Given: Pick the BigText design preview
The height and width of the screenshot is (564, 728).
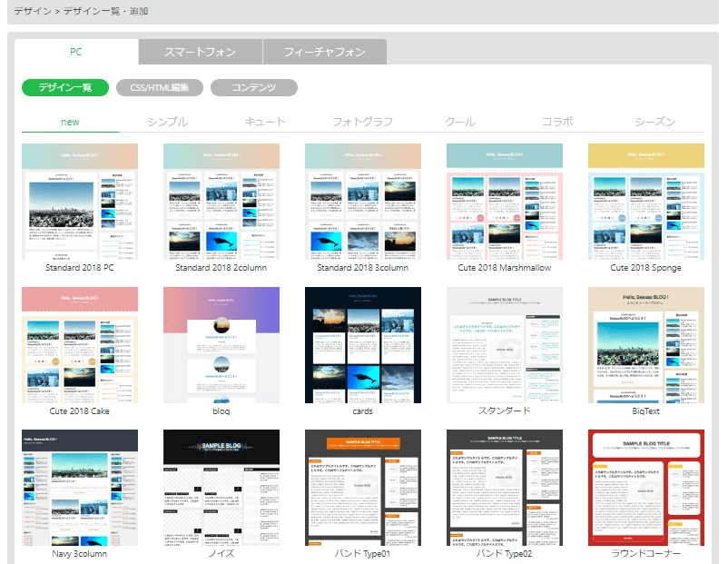Looking at the screenshot, I should pyautogui.click(x=645, y=345).
